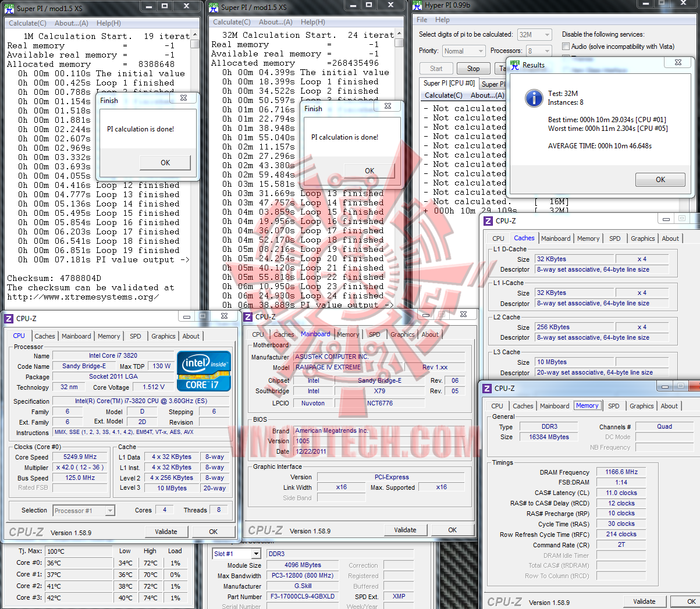Open the Slot #1 dropdown in SPD
The height and width of the screenshot is (609, 700).
coord(255,554)
